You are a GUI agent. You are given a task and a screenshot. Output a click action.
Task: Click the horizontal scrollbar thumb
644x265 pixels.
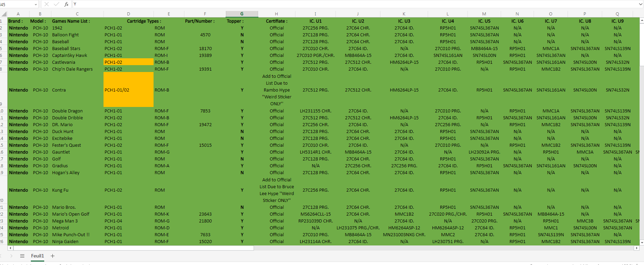133,248
